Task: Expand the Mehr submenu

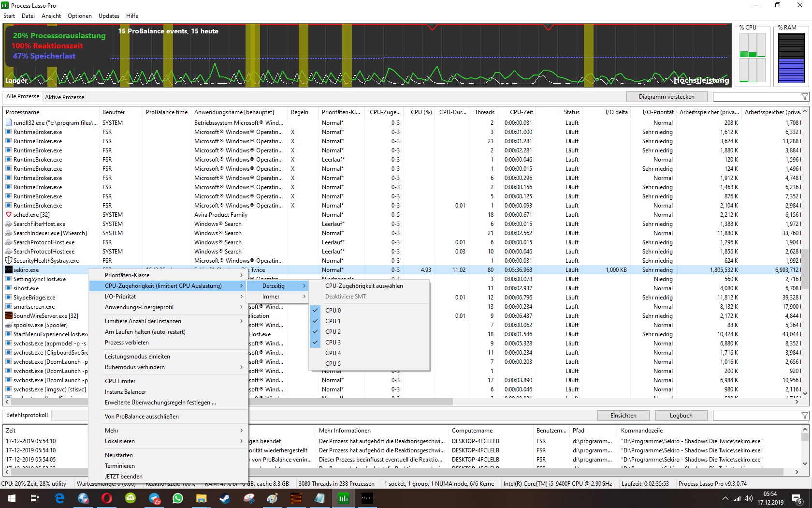Action: point(168,431)
